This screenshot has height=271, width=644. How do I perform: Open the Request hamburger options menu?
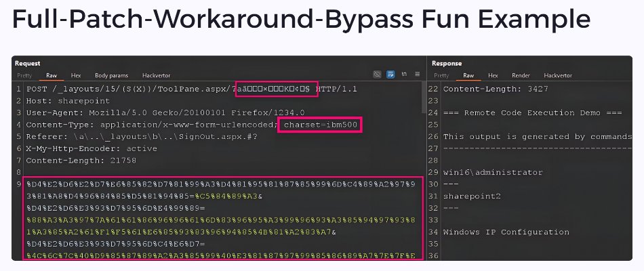[x=418, y=75]
